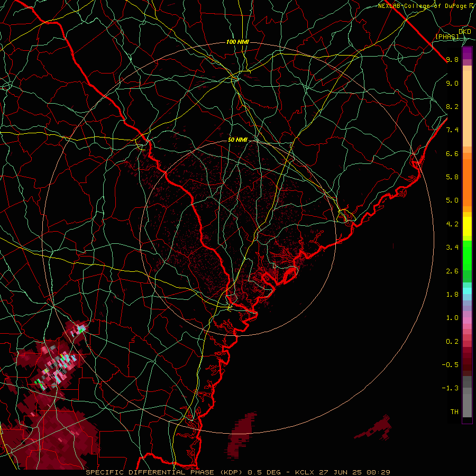Click the 50 NMI range ring label
The width and height of the screenshot is (476, 476).
point(237,140)
